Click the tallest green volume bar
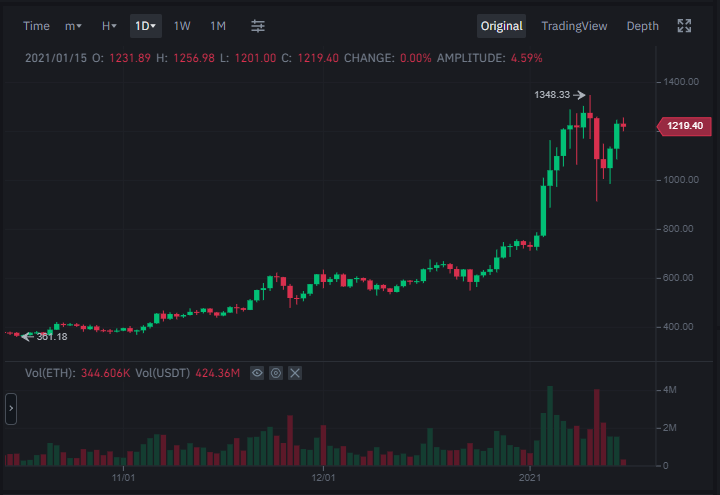720x495 pixels. pos(550,426)
